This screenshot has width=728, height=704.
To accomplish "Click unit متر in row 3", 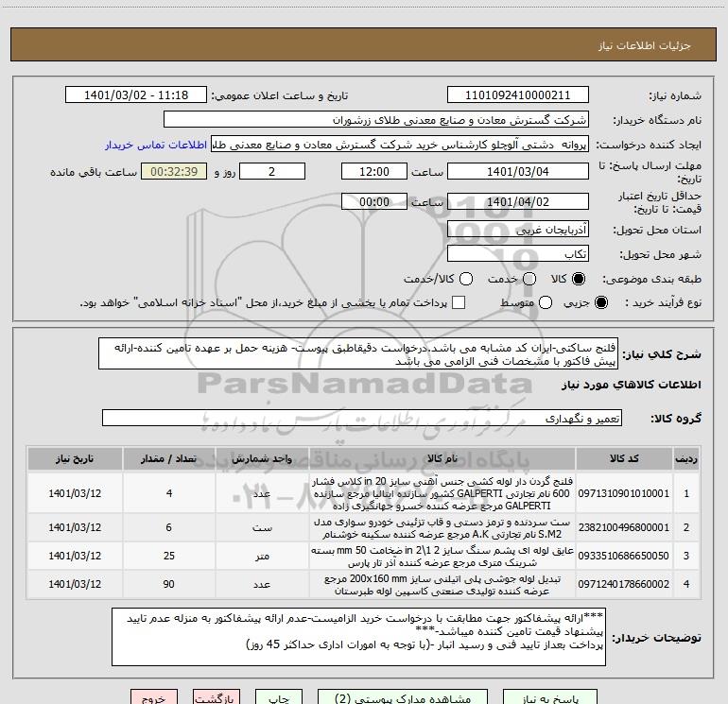I will click(262, 557).
